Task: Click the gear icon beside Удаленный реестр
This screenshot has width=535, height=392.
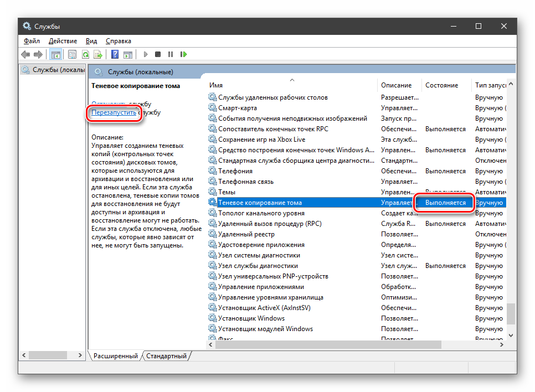Action: point(213,234)
